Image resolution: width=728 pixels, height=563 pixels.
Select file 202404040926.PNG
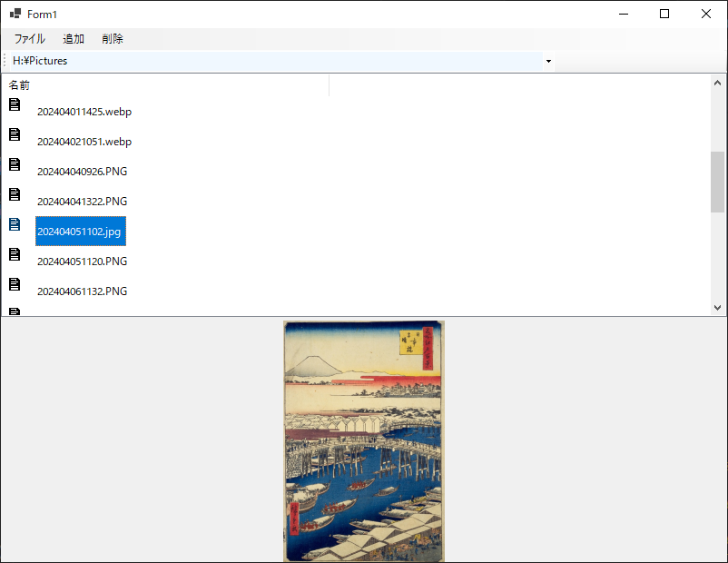click(82, 172)
